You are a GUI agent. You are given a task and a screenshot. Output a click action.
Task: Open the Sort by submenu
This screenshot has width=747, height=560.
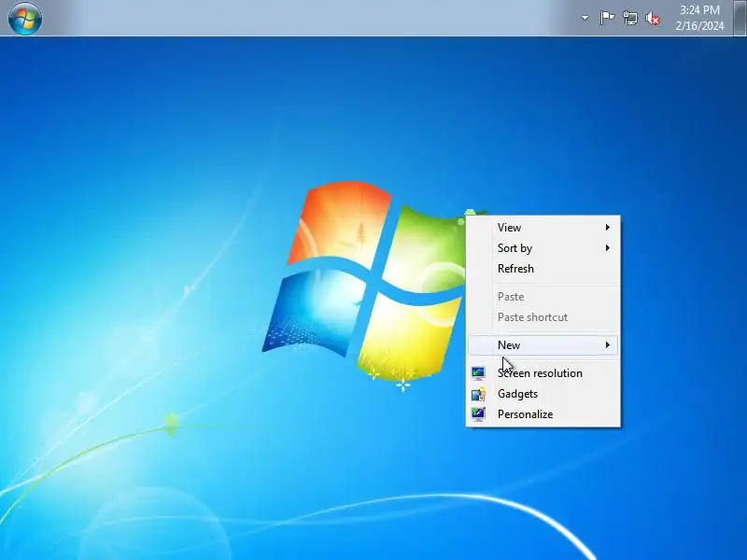(543, 248)
